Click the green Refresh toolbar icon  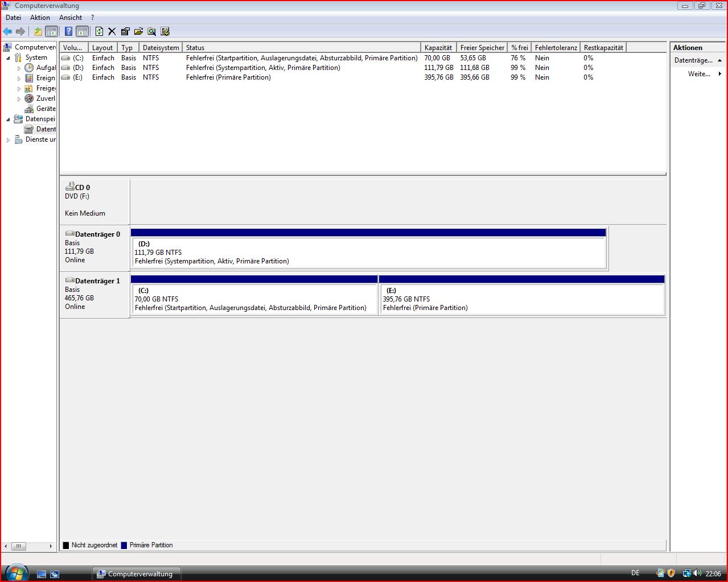(99, 32)
